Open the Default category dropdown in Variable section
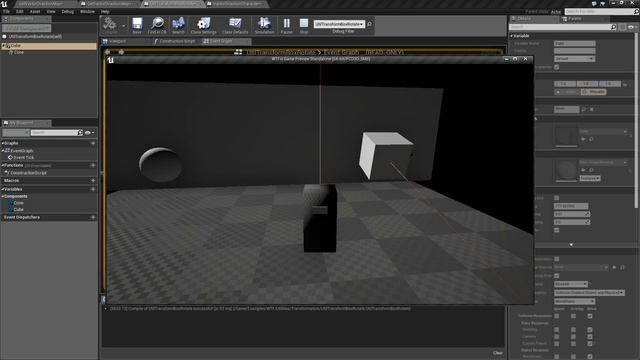 (574, 59)
